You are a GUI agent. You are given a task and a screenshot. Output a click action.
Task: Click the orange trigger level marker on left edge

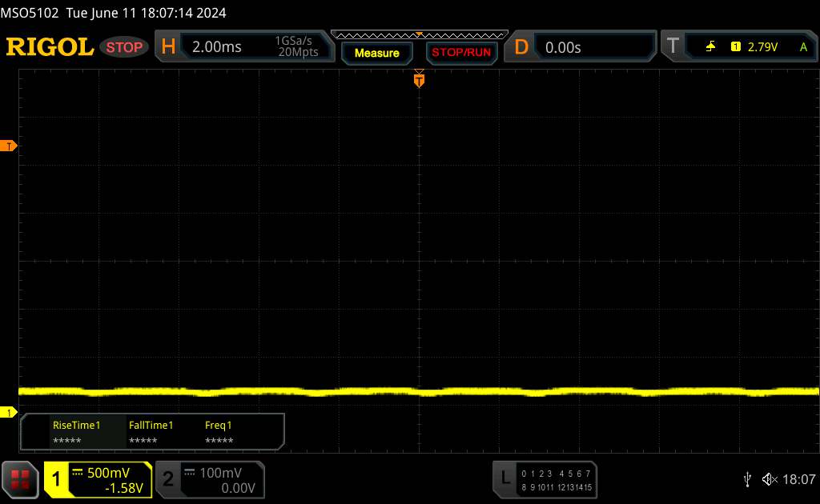[x=10, y=146]
